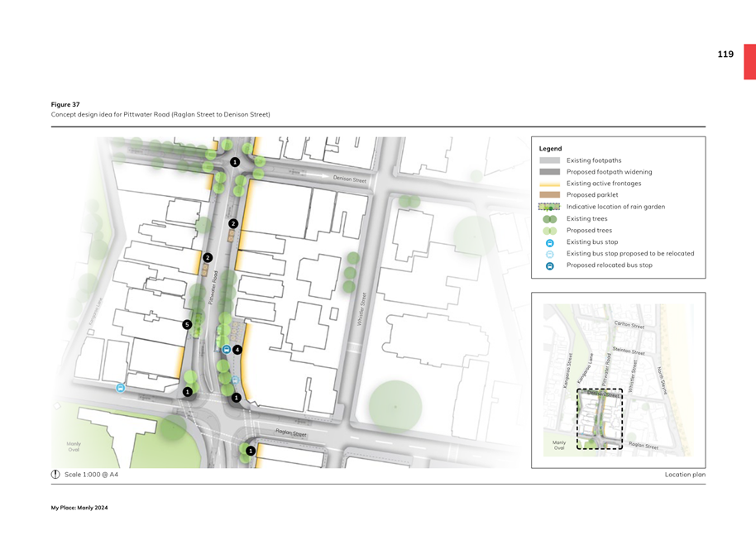Screen dimensions: 756x535
Task: Select the Existing active frontages yellow swatch
Action: (x=549, y=184)
